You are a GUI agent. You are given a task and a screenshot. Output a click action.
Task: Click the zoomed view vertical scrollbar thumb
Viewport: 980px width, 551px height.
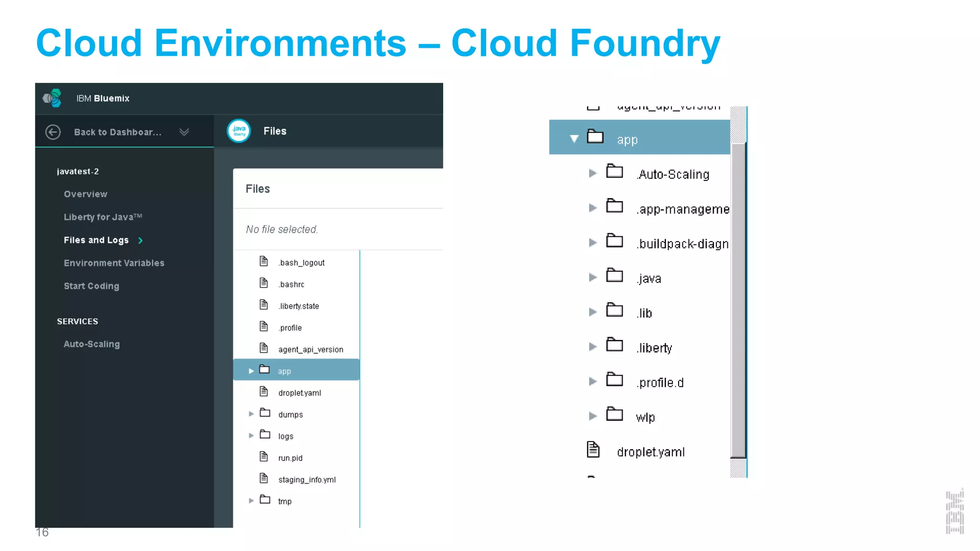738,300
